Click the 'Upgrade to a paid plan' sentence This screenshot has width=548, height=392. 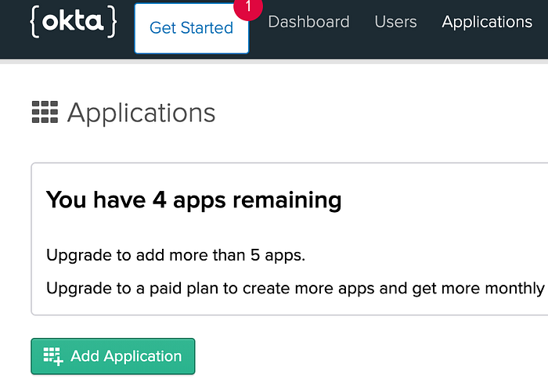(295, 289)
